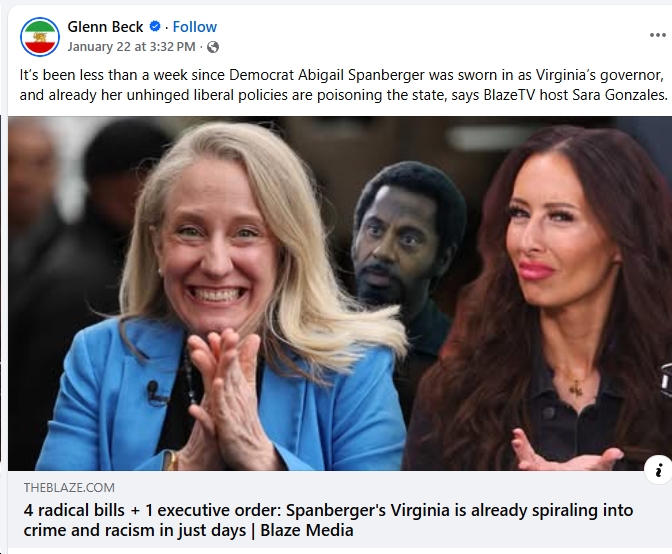The height and width of the screenshot is (554, 672).
Task: Open Glenn Beck's profile picture avatar
Action: tap(40, 37)
